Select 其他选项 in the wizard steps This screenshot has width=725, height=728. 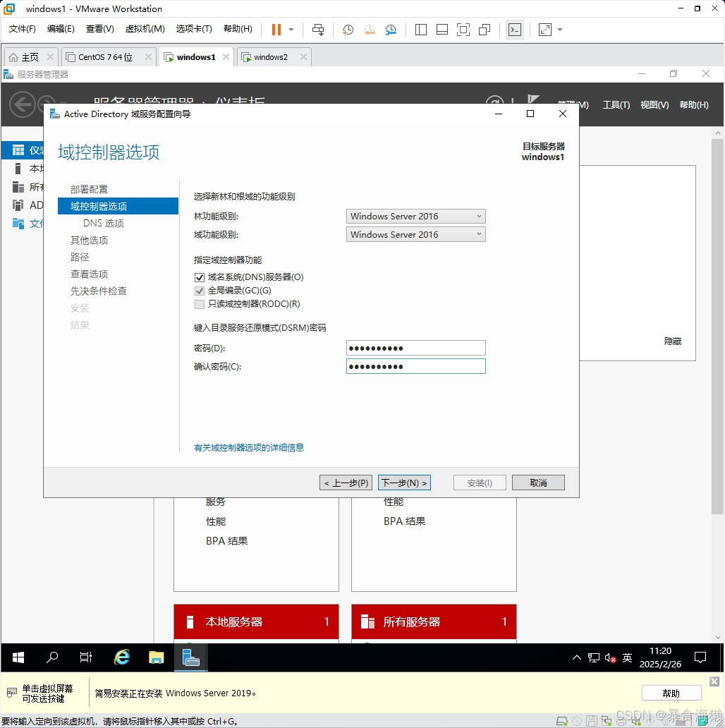tap(89, 241)
